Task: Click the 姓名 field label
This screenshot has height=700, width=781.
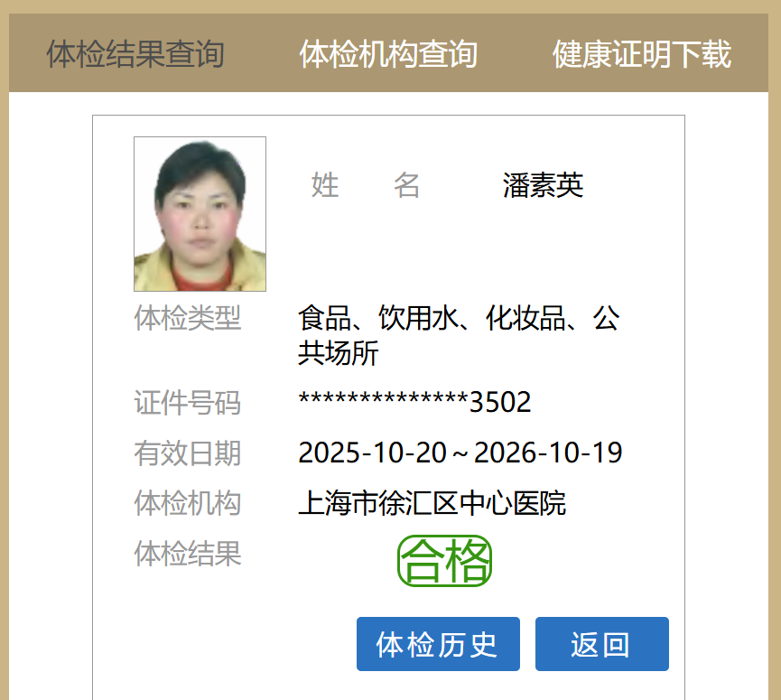Action: [x=365, y=185]
